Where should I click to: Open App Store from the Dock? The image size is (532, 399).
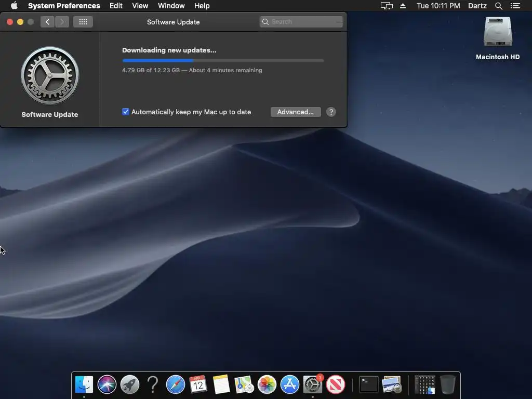click(x=290, y=384)
